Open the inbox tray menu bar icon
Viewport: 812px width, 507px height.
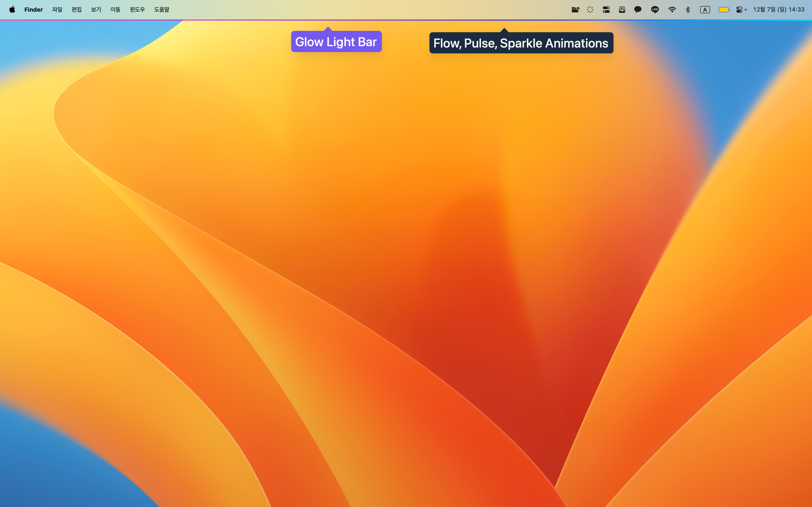[x=622, y=9]
